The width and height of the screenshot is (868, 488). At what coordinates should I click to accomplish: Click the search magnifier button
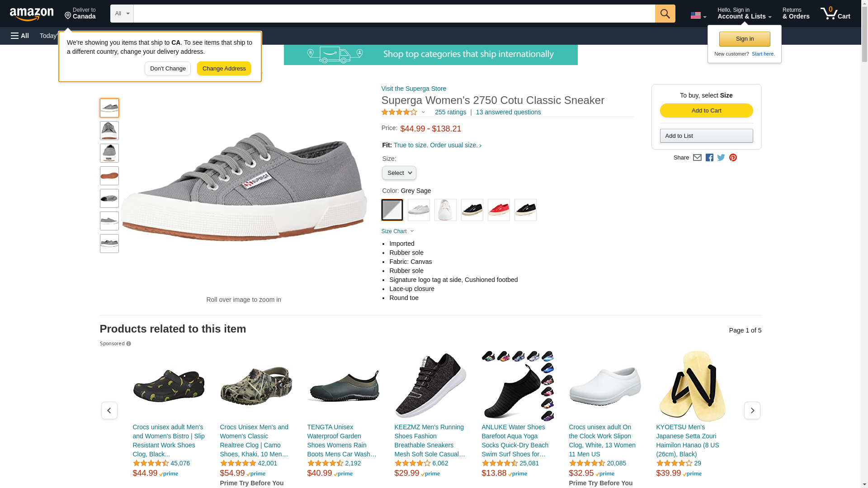pos(665,14)
